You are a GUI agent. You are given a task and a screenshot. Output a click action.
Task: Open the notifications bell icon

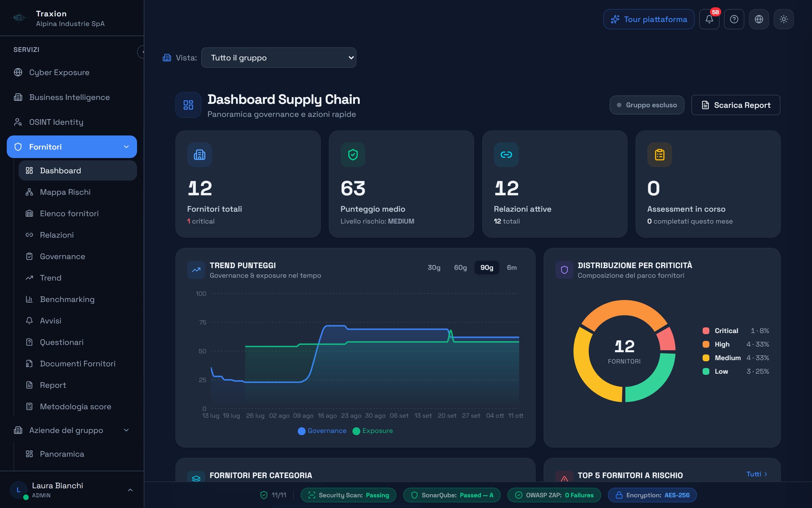709,19
